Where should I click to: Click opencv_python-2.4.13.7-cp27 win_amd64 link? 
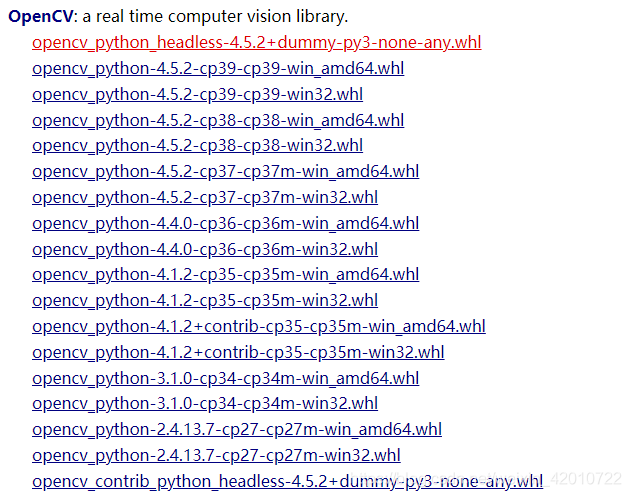coord(237,430)
